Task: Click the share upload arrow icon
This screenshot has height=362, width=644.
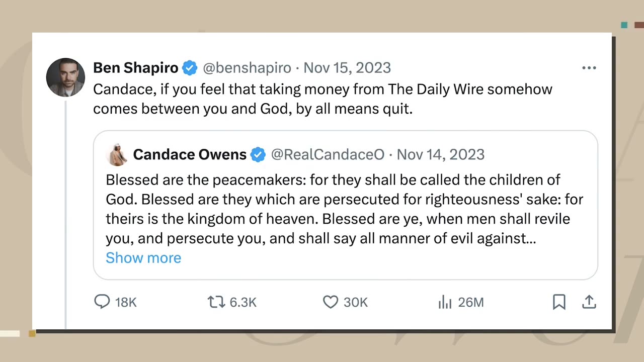Action: 589,302
